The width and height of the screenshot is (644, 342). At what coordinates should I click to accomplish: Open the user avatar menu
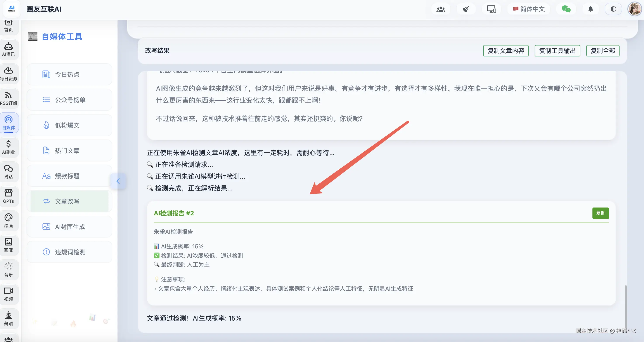635,9
